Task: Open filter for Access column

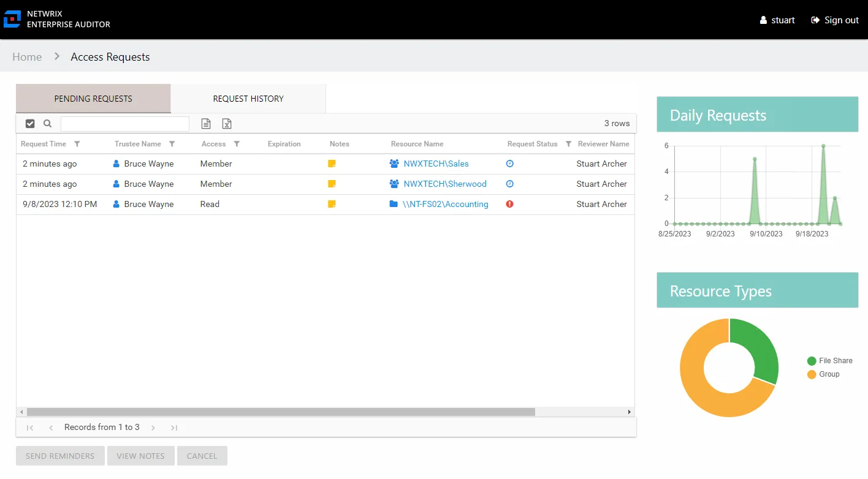Action: (x=237, y=144)
